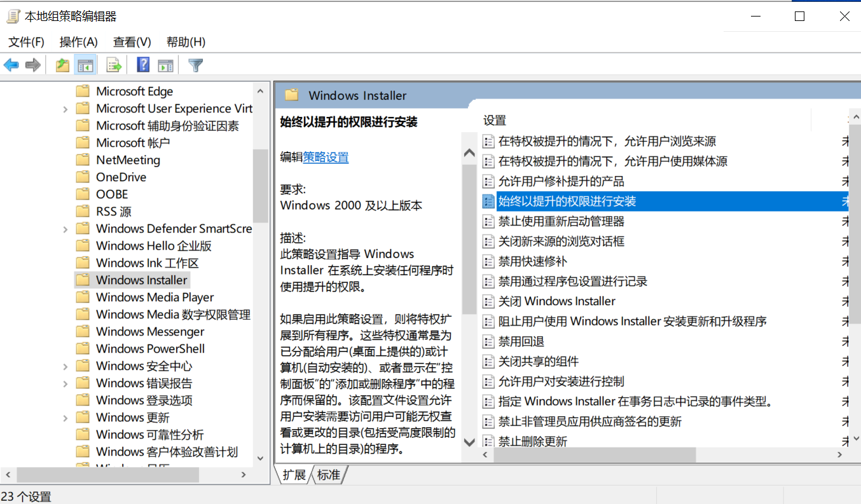Image resolution: width=861 pixels, height=504 pixels.
Task: Click the 策略设置 edit link
Action: point(326,157)
